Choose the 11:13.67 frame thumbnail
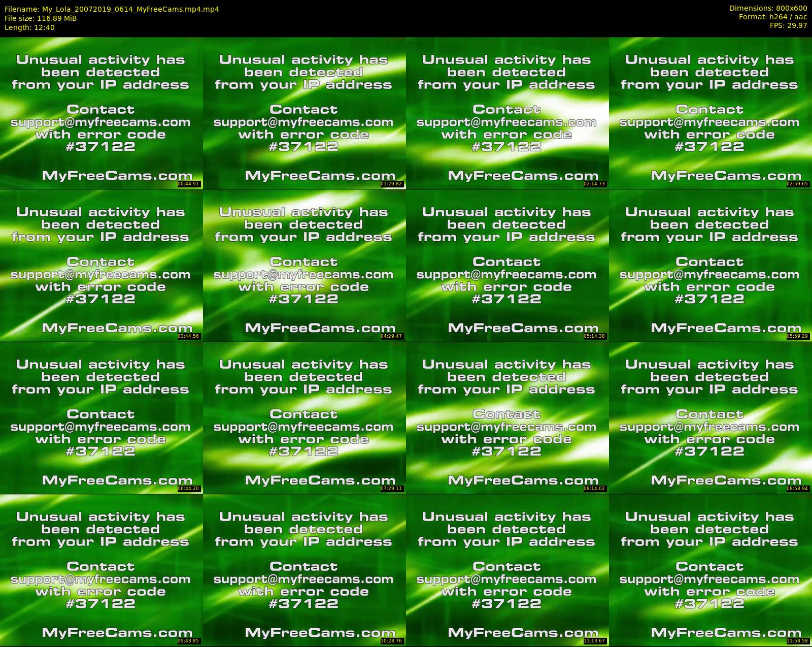This screenshot has height=647, width=812. [507, 570]
